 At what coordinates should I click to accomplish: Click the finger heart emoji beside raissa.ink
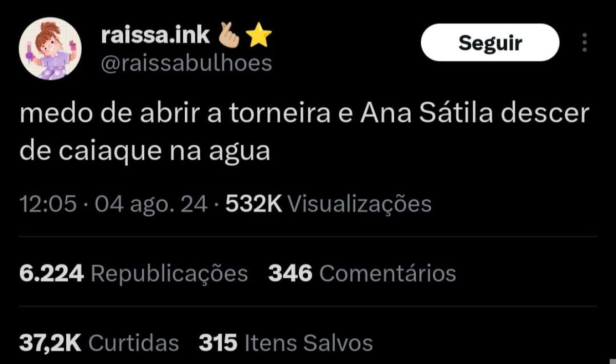(x=229, y=35)
